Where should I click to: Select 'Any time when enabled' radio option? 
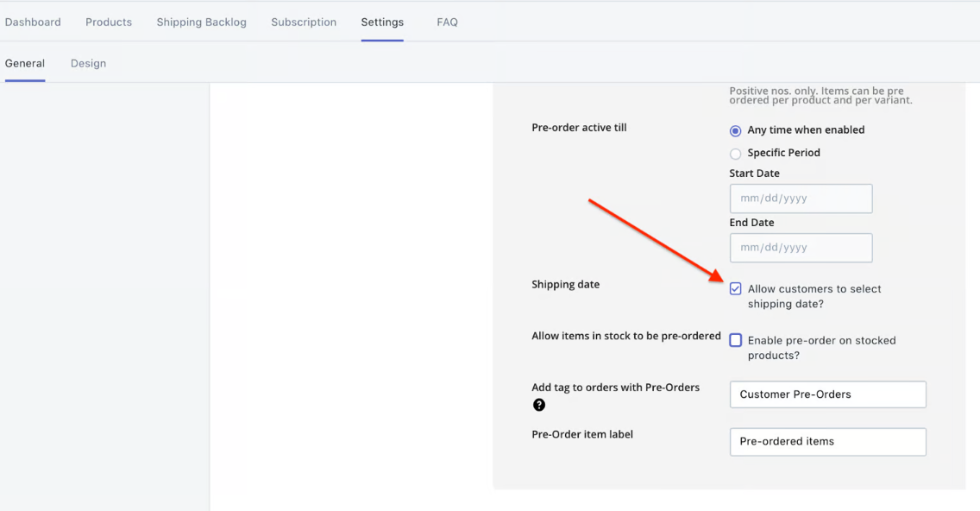pos(736,130)
